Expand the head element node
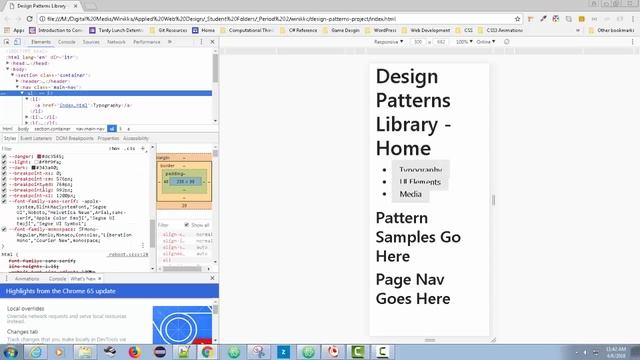 [8, 63]
